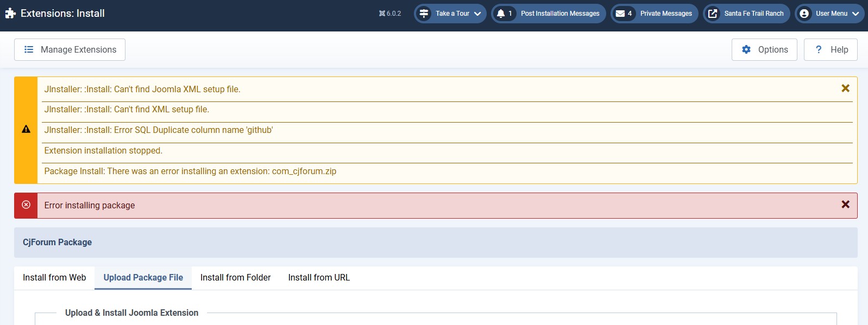Click the yellow warning triangle icon
The height and width of the screenshot is (325, 868).
coord(26,130)
